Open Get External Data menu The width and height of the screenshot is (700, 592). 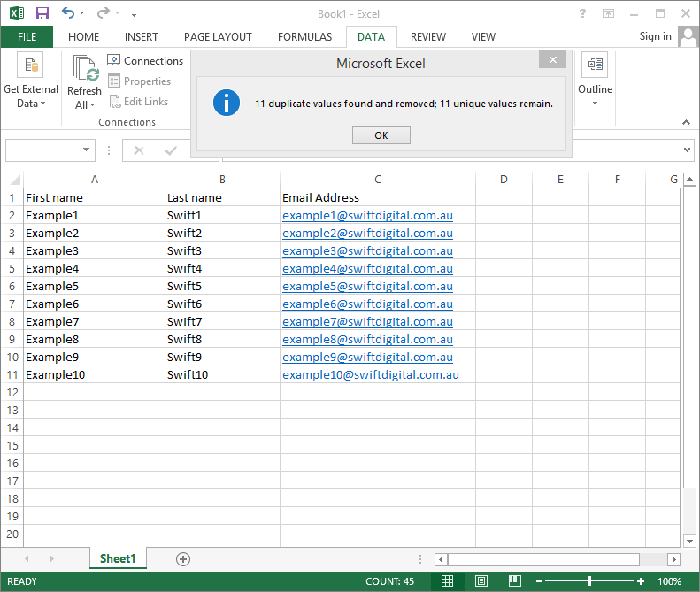coord(31,81)
